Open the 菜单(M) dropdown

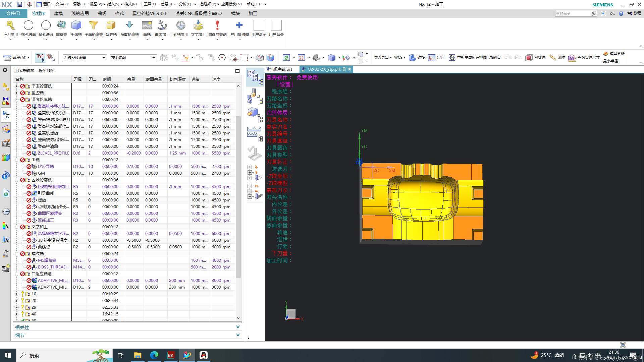tap(16, 58)
